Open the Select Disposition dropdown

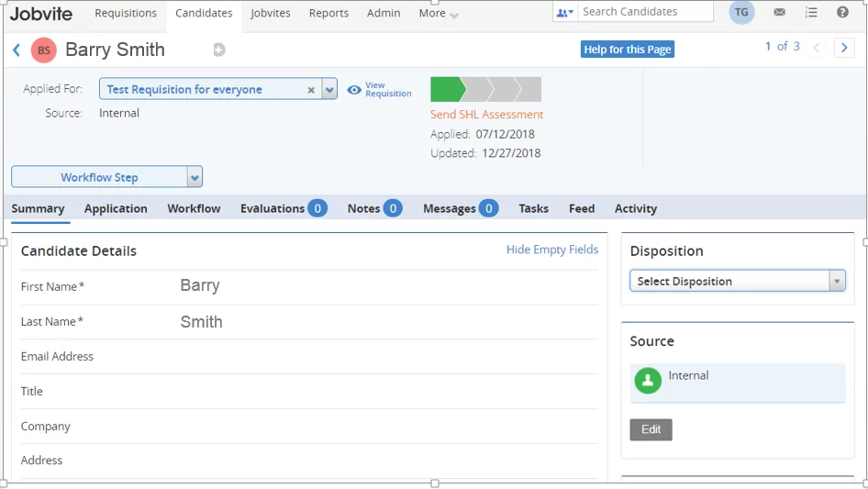point(836,282)
